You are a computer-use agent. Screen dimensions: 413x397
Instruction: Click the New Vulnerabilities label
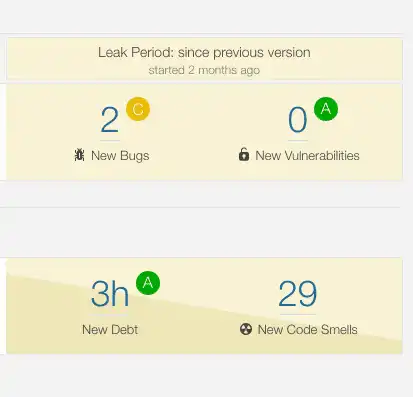click(x=307, y=156)
